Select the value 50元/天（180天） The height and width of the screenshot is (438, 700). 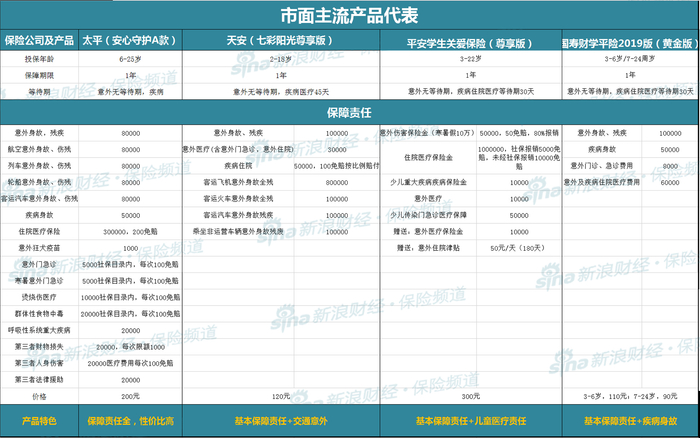coord(519,248)
